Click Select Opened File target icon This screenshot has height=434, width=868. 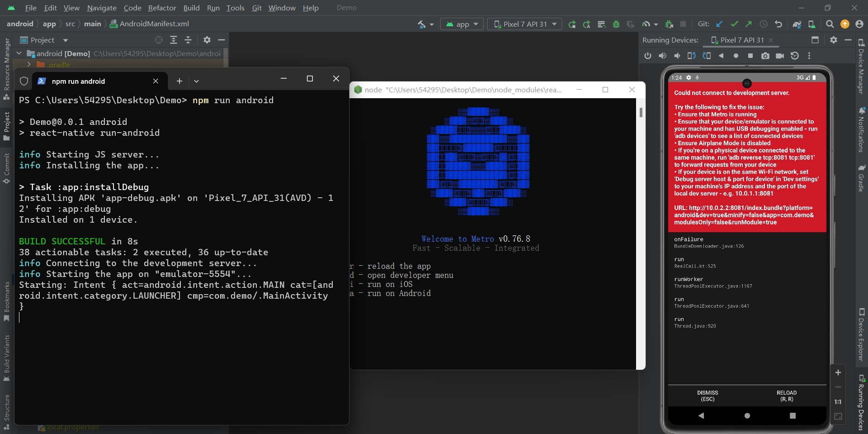(159, 40)
